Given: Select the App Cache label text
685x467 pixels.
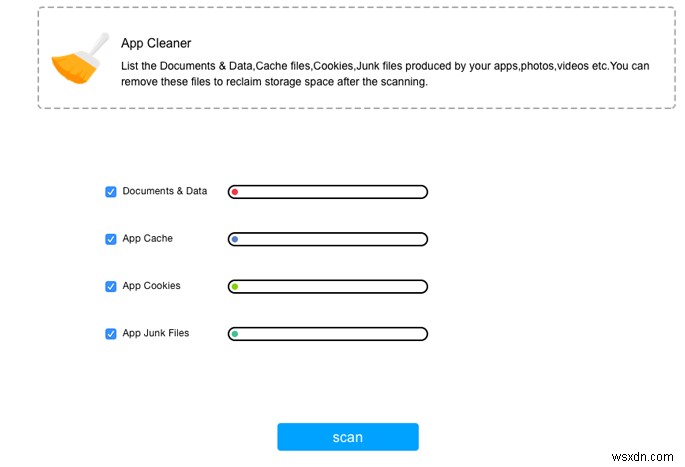Looking at the screenshot, I should point(147,239).
